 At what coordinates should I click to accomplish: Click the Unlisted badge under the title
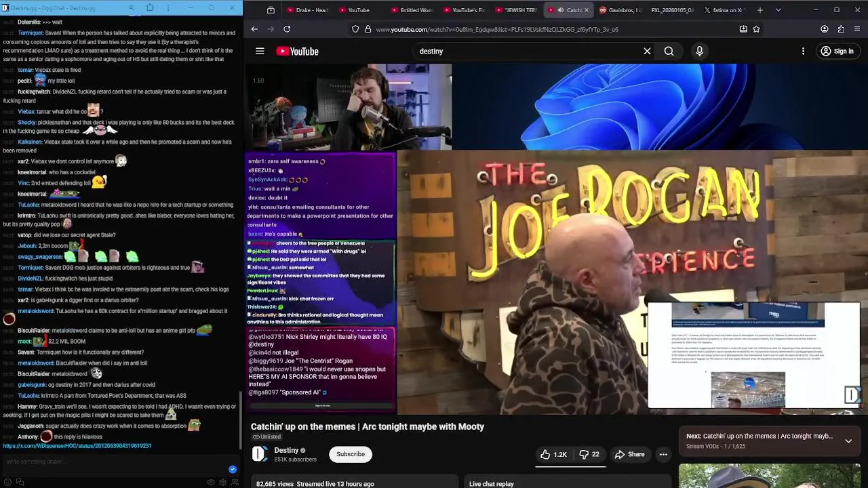267,437
